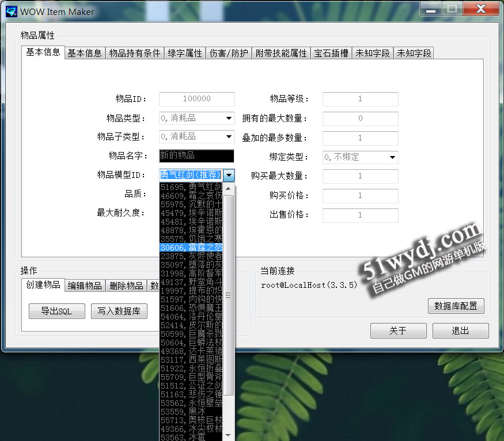
Task: Open the 附带技能属性 tab
Action: [281, 53]
